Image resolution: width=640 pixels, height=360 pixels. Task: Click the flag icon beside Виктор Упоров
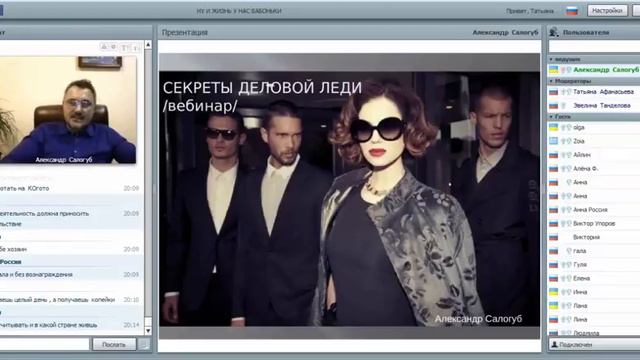(x=553, y=224)
